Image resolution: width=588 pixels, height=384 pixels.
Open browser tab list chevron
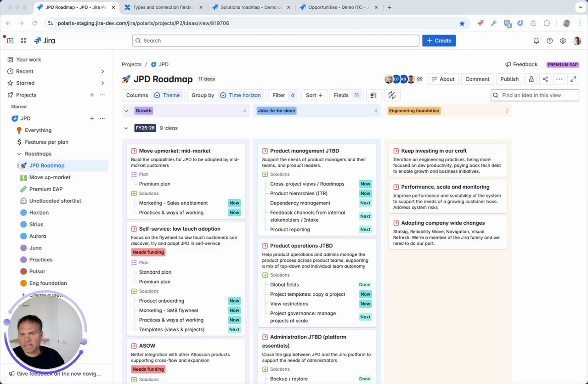coord(580,7)
